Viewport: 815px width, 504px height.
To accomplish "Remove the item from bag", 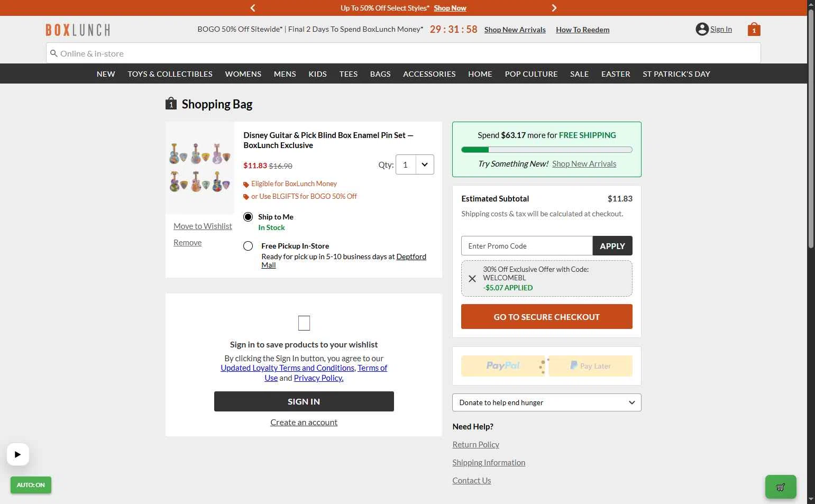I will pos(188,242).
